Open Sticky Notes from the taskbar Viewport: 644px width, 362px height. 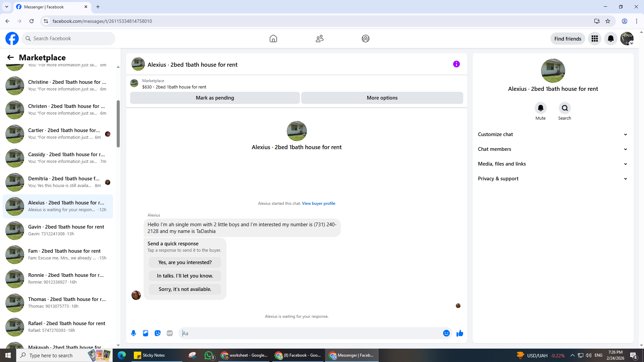pos(149,355)
